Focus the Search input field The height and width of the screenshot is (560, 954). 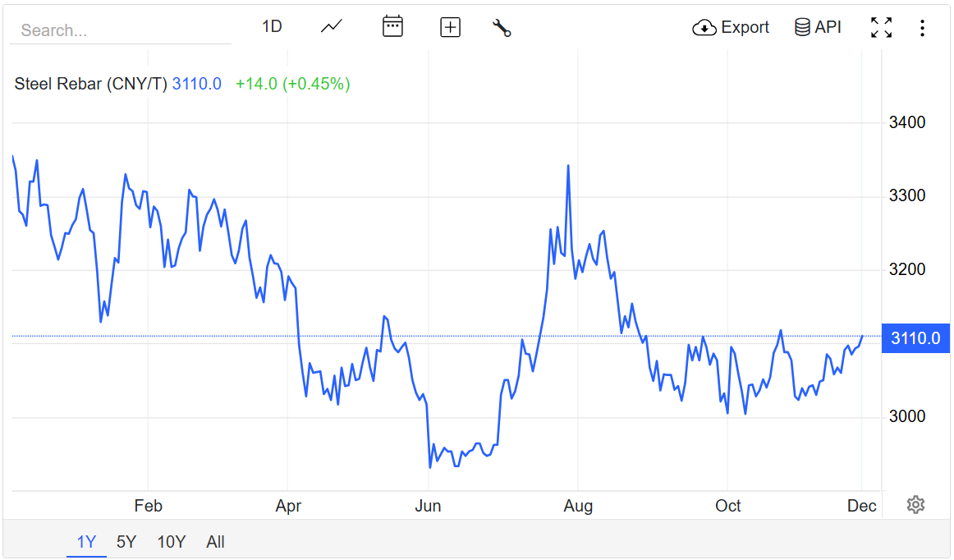pos(121,30)
